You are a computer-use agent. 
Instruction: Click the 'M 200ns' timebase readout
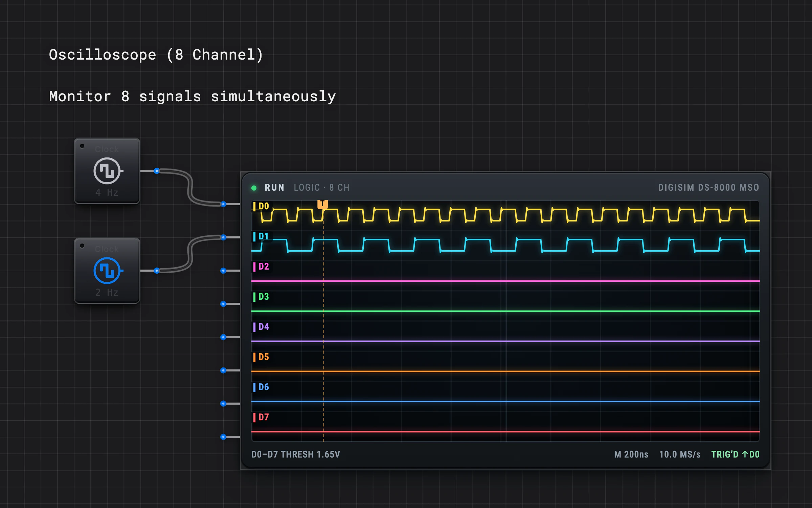coord(631,454)
